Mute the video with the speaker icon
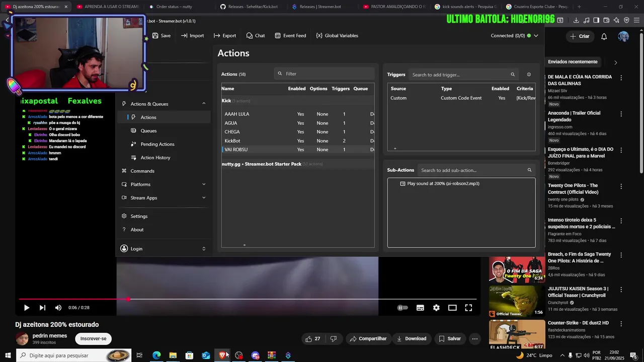This screenshot has height=362, width=644. (58, 308)
